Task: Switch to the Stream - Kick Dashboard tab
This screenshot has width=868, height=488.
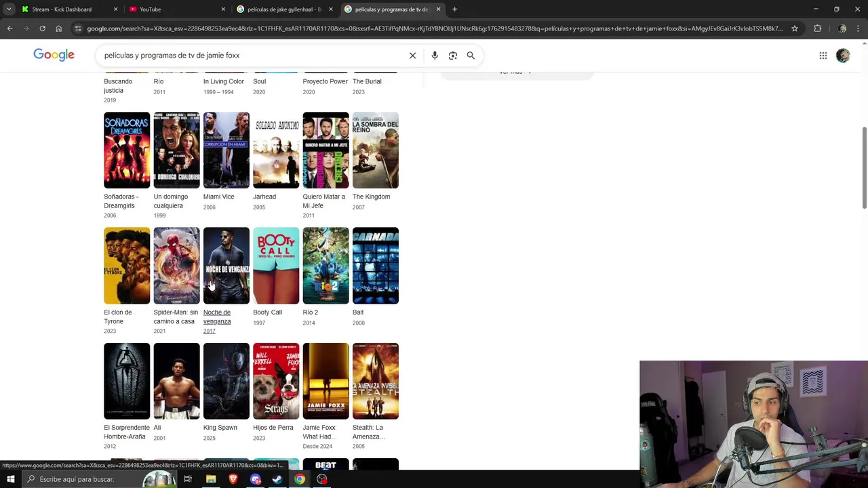Action: 61,9
